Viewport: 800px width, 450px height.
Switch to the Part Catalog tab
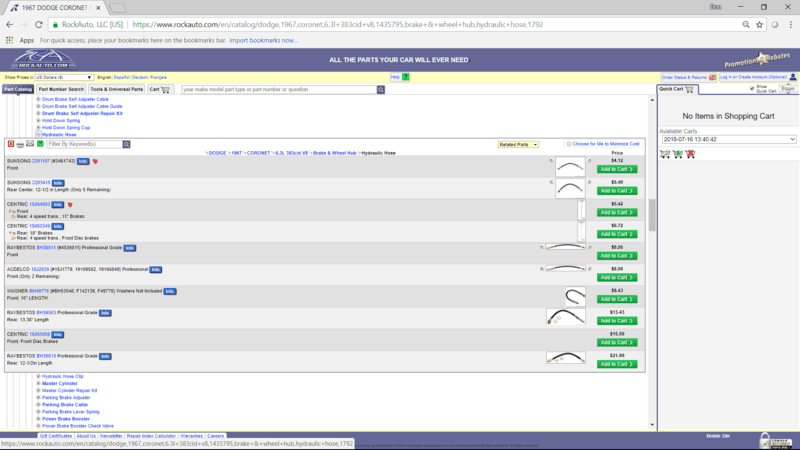18,89
